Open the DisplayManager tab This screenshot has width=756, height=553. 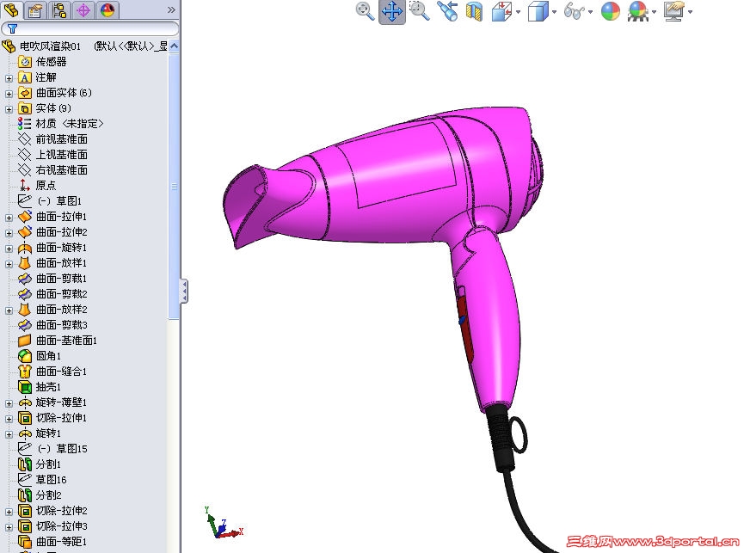pos(107,10)
